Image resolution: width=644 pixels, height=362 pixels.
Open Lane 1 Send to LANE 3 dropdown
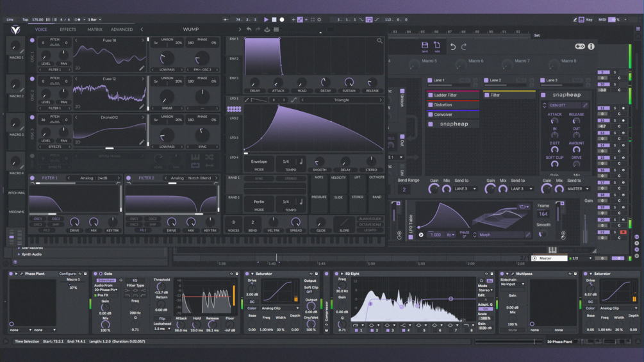click(x=466, y=189)
